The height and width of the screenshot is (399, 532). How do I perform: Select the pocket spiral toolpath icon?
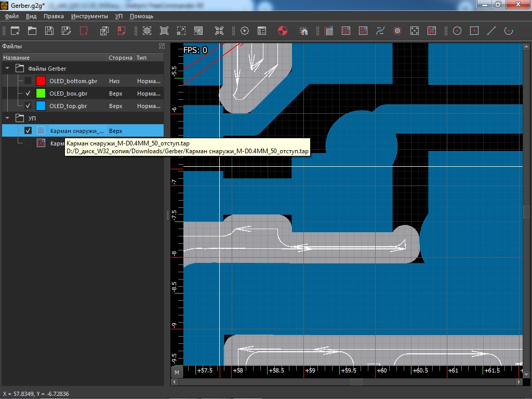[346, 31]
